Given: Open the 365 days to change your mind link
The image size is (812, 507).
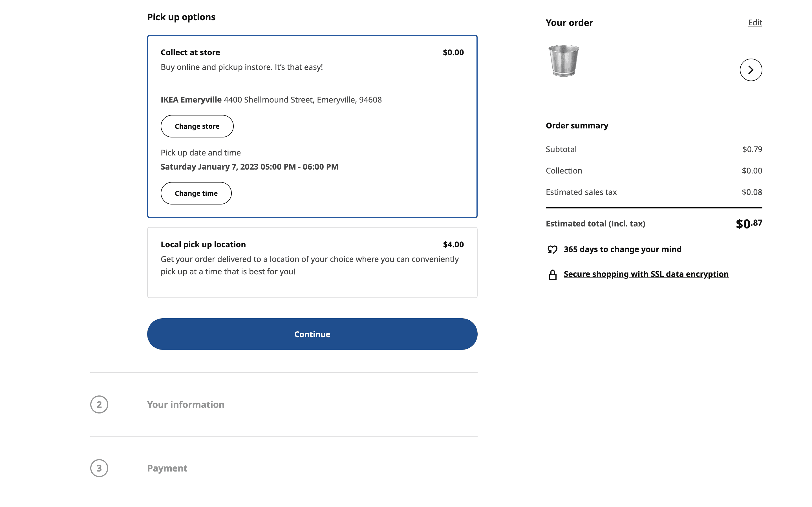Looking at the screenshot, I should tap(623, 249).
